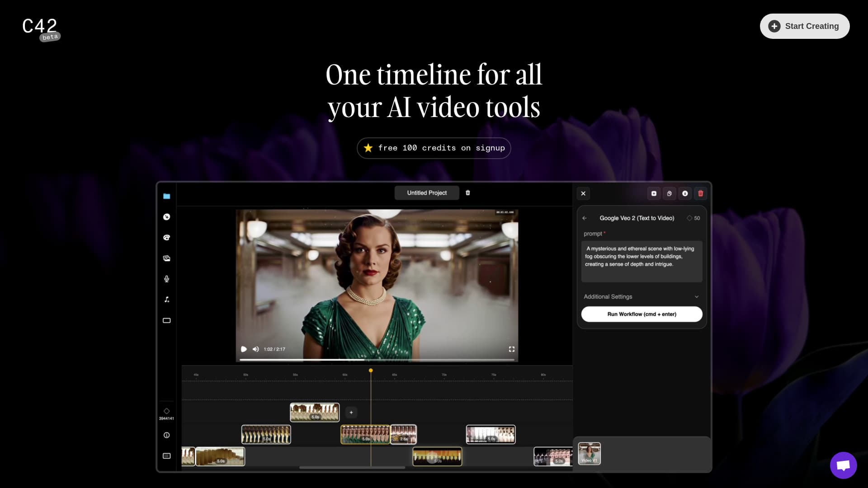The height and width of the screenshot is (488, 868).
Task: Toggle fullscreen on the video preview
Action: point(511,349)
